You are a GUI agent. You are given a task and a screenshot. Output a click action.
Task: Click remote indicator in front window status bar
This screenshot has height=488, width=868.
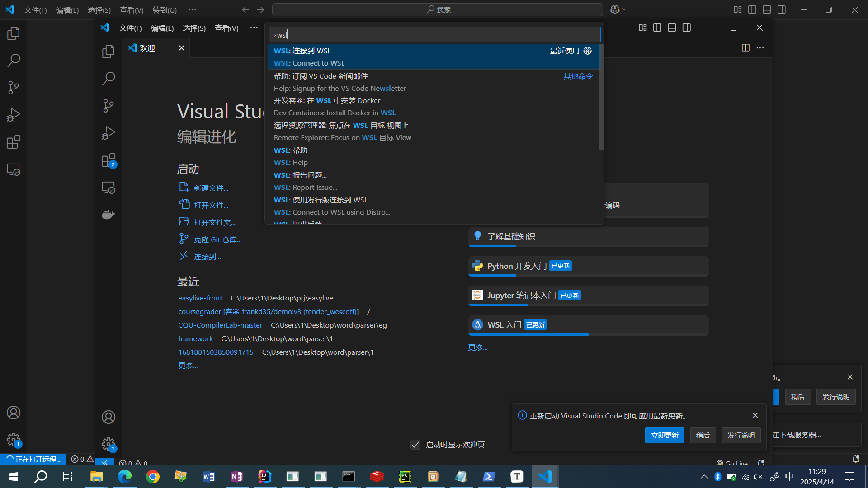[x=104, y=463]
